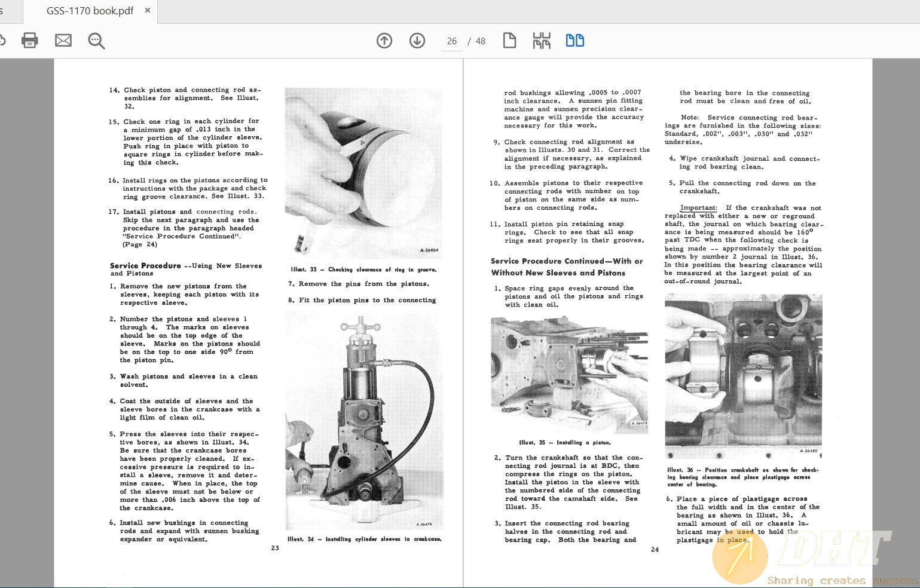Print the document with the printer icon
The image size is (920, 588).
pos(30,41)
